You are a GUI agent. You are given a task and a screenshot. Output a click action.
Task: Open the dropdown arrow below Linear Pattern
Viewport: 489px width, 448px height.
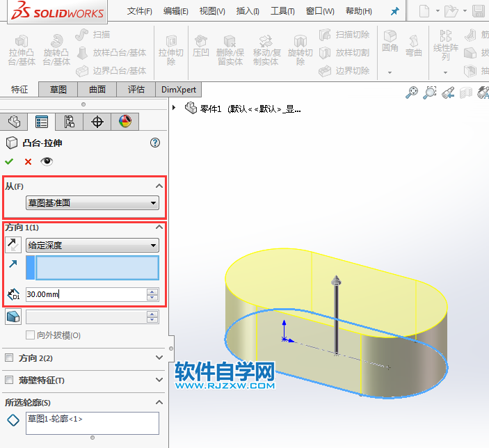[x=445, y=72]
